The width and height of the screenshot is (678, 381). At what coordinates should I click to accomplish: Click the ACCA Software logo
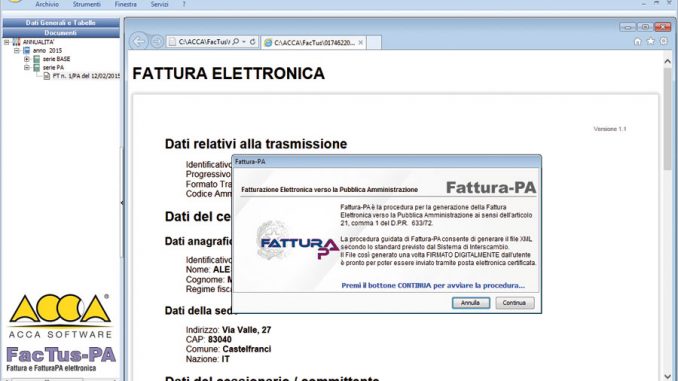60,317
